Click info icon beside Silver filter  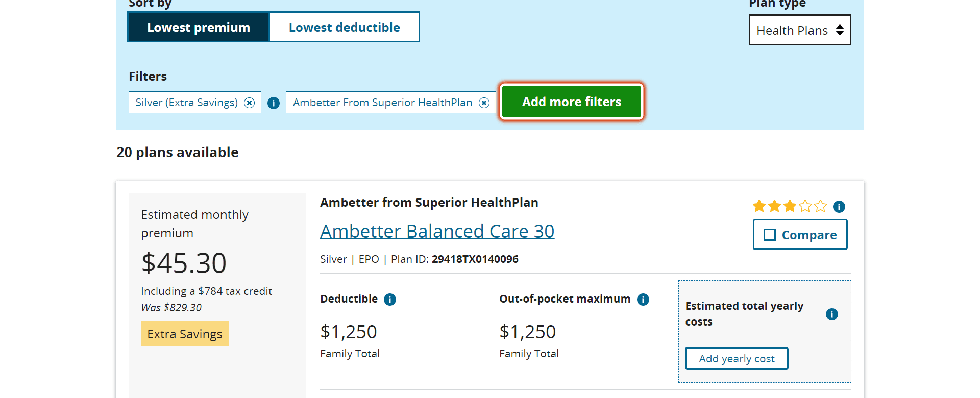[x=274, y=103]
